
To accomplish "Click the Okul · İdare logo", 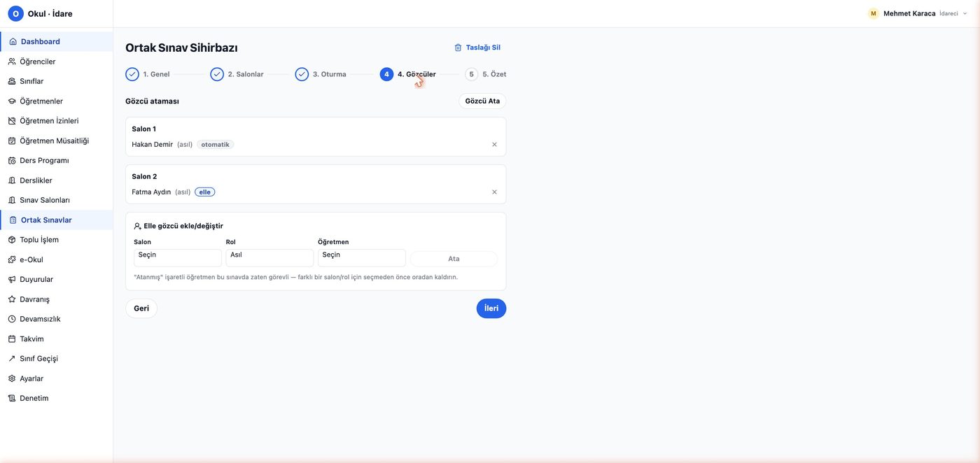I will [15, 13].
